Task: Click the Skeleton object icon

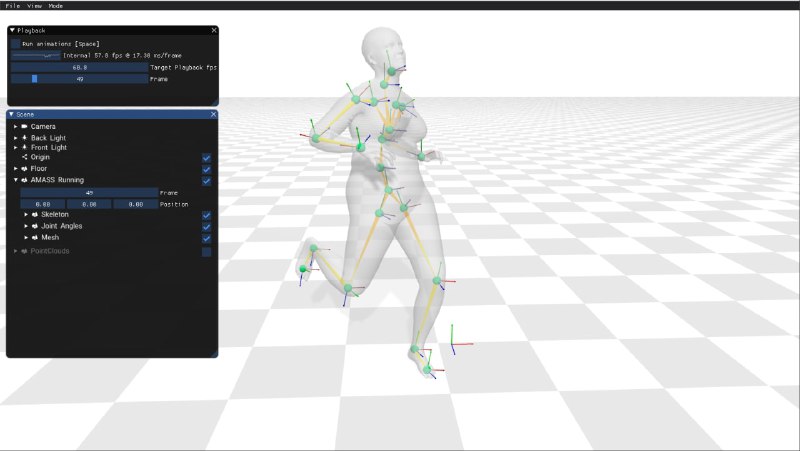Action: click(35, 215)
